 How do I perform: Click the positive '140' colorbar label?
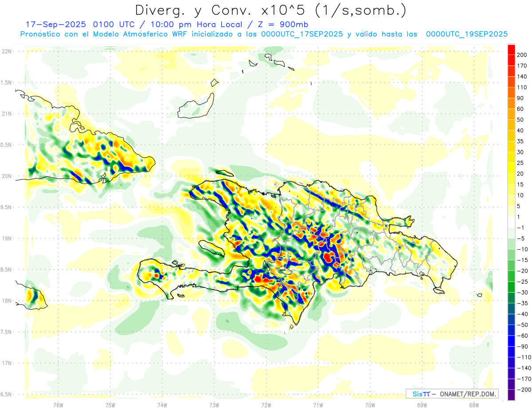coord(522,76)
